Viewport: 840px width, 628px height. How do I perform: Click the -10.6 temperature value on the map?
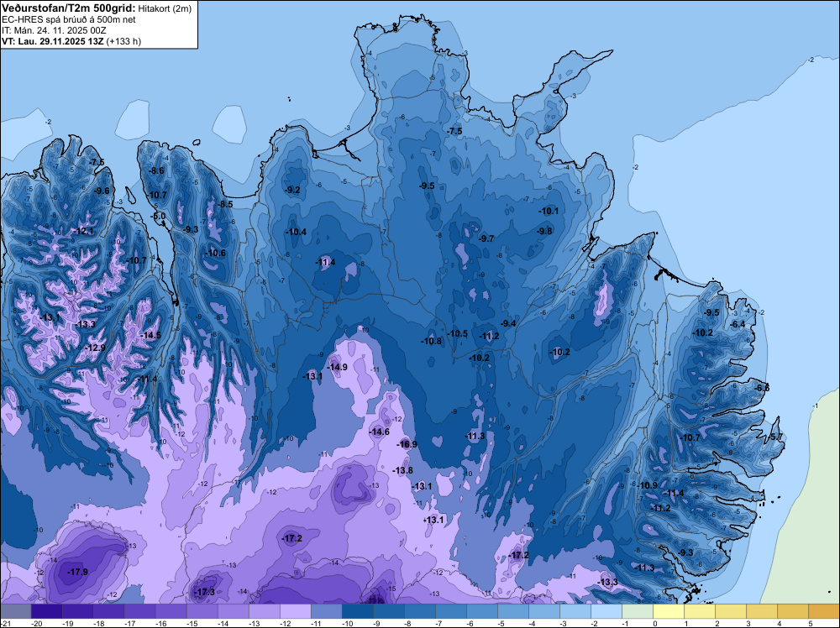(215, 254)
